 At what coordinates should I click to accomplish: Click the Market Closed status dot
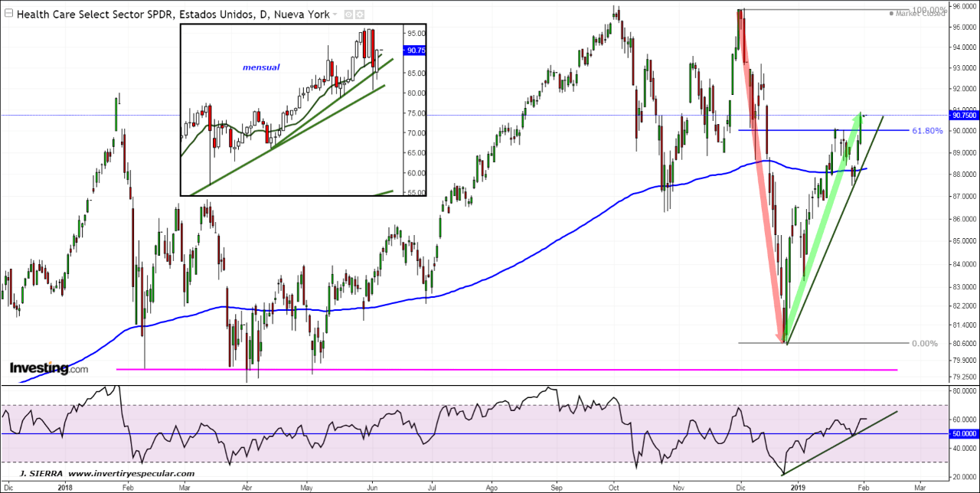pos(891,13)
